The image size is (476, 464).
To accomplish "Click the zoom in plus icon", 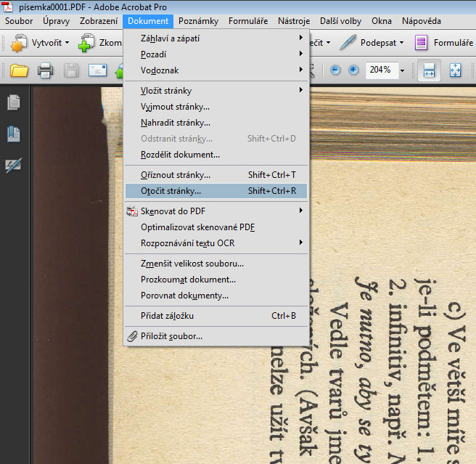I will coord(353,70).
